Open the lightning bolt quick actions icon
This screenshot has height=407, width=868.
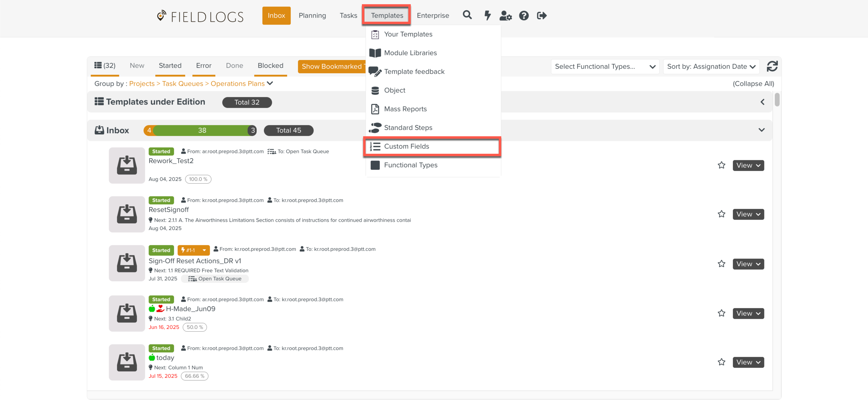pyautogui.click(x=487, y=15)
